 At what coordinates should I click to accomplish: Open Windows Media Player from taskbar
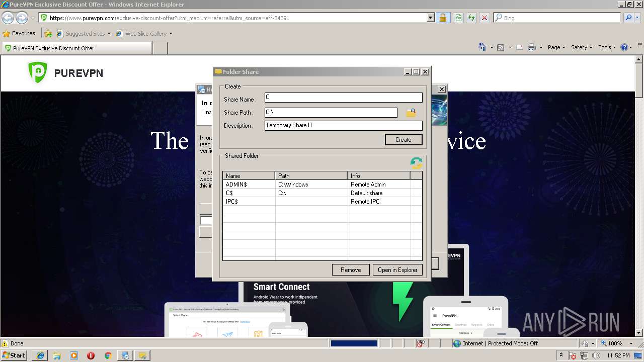click(x=74, y=355)
